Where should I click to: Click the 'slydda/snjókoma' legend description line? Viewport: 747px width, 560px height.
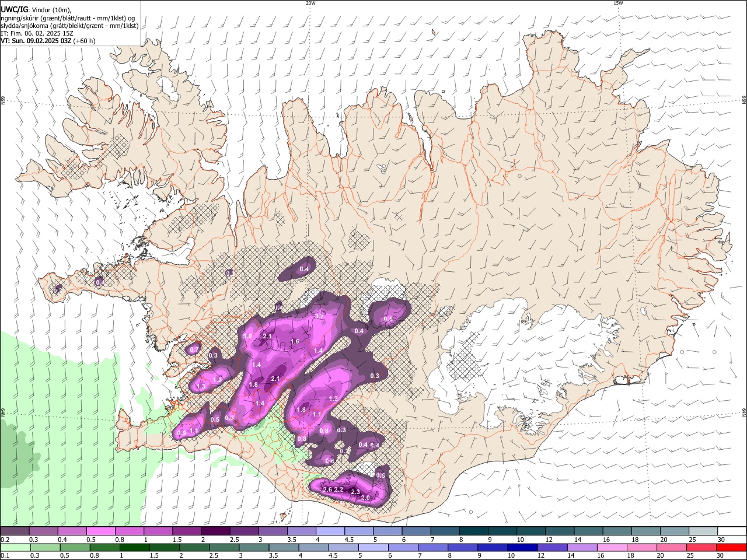[69, 26]
